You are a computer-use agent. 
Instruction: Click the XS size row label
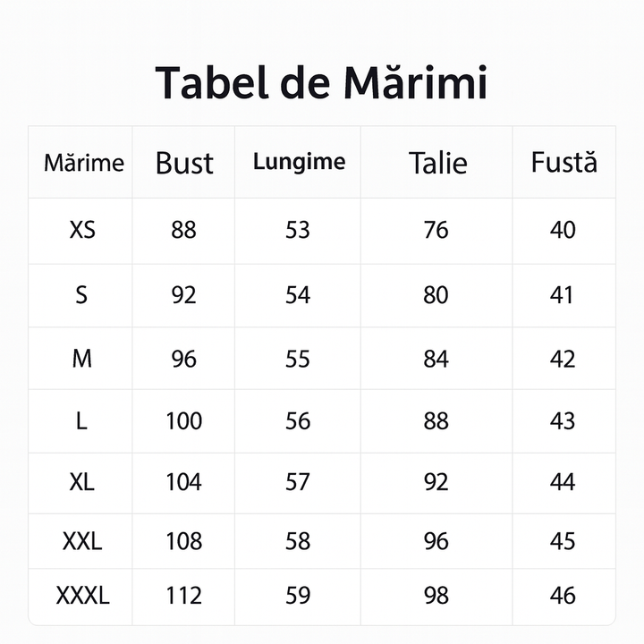click(x=81, y=231)
